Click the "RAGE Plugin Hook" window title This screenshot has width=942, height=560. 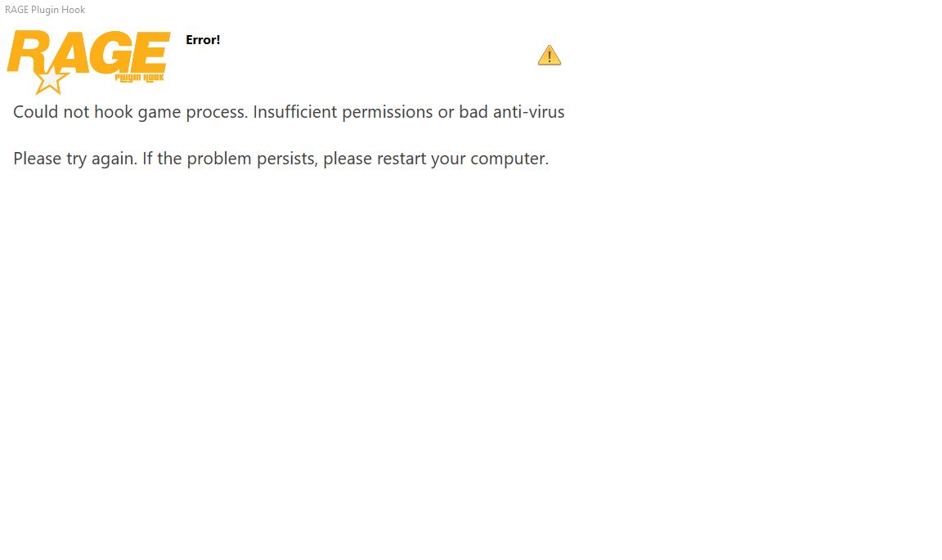pyautogui.click(x=45, y=10)
